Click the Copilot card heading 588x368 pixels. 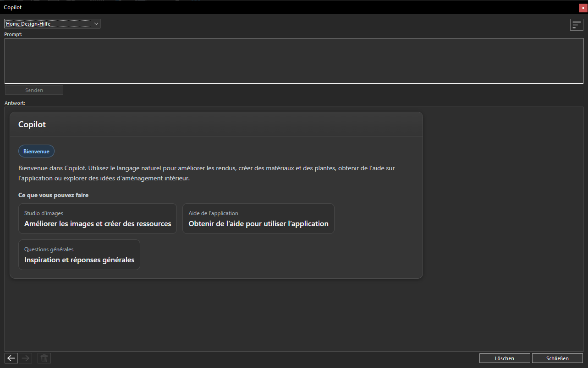32,124
